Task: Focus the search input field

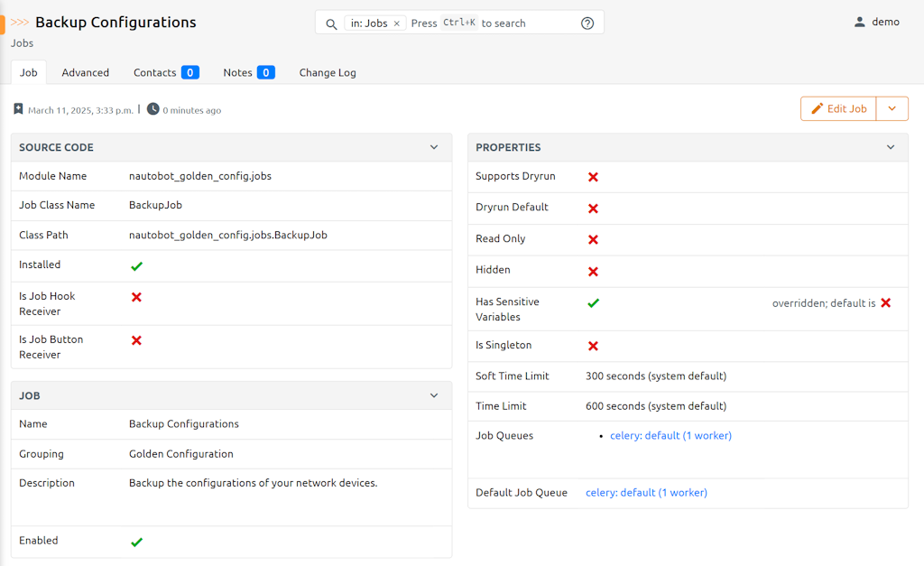Action: [523, 23]
